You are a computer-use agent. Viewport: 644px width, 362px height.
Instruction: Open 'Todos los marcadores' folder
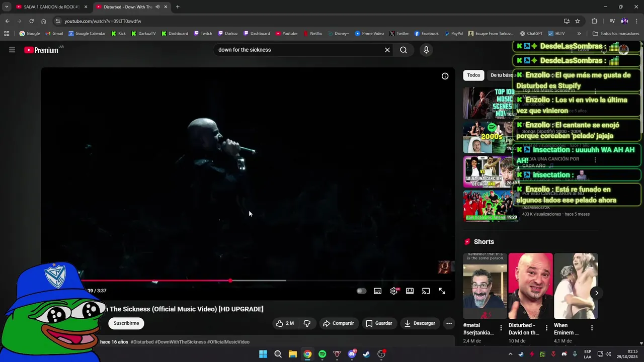click(x=616, y=34)
